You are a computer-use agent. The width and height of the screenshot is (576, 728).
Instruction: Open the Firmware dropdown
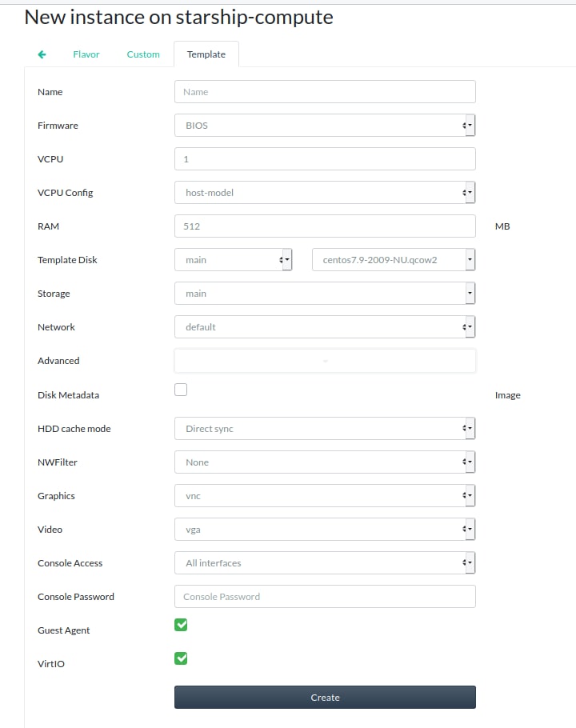point(325,126)
